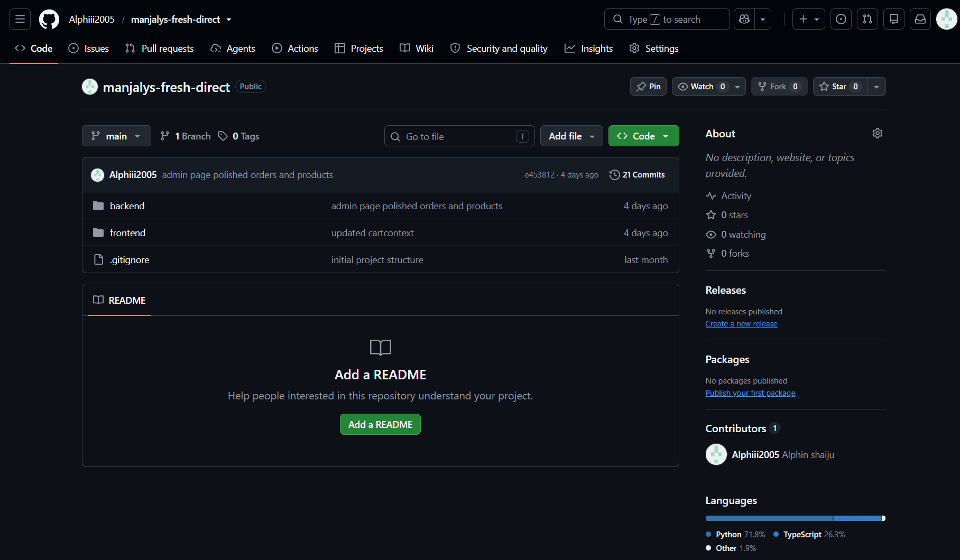This screenshot has width=960, height=560.
Task: Click the TypeScript language bar segment
Action: [x=857, y=518]
